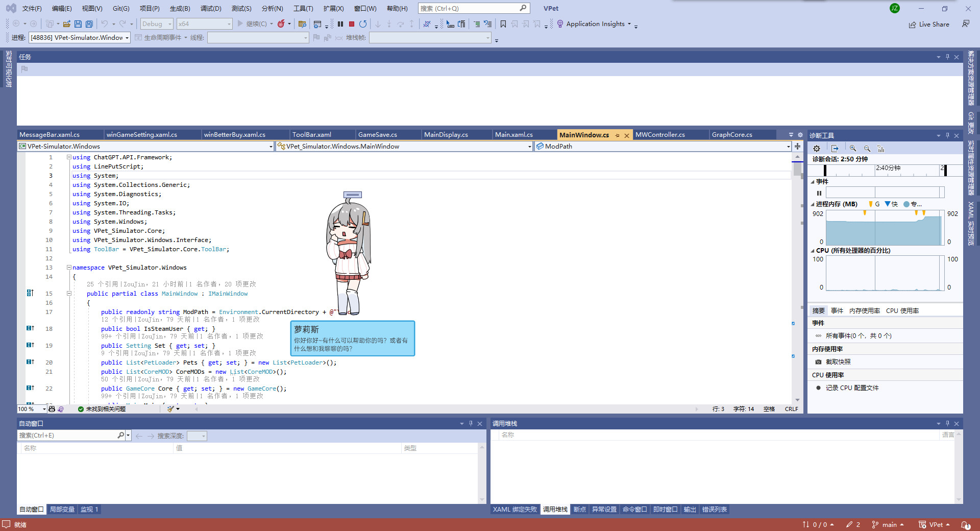Viewport: 980px width, 531px height.
Task: Collapse the namespace VPet_Simulator.Windows region
Action: tap(68, 267)
